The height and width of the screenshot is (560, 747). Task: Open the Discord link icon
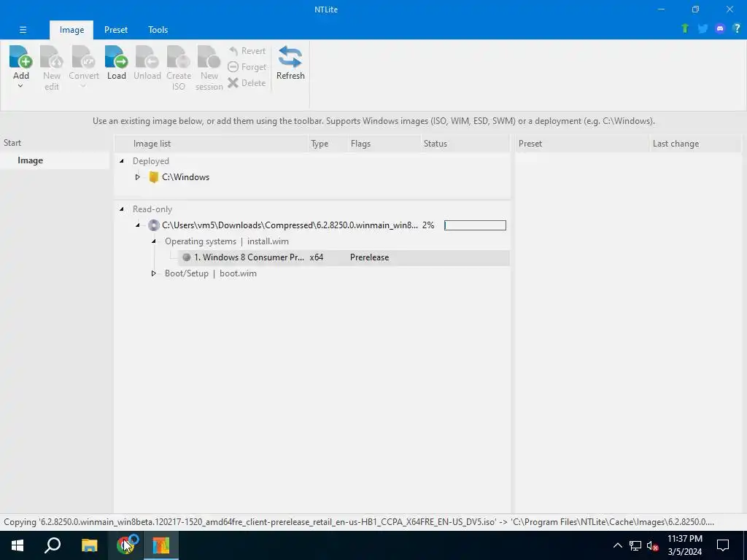point(720,28)
